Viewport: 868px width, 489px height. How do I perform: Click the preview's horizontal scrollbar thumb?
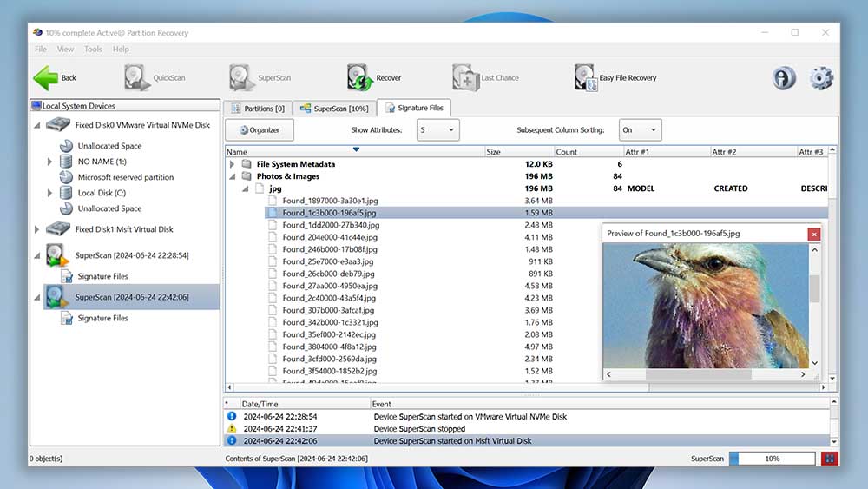tap(698, 374)
